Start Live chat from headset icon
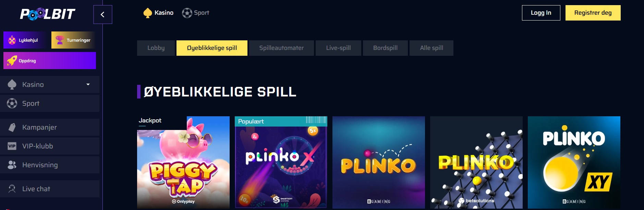The image size is (644, 210). tap(12, 189)
